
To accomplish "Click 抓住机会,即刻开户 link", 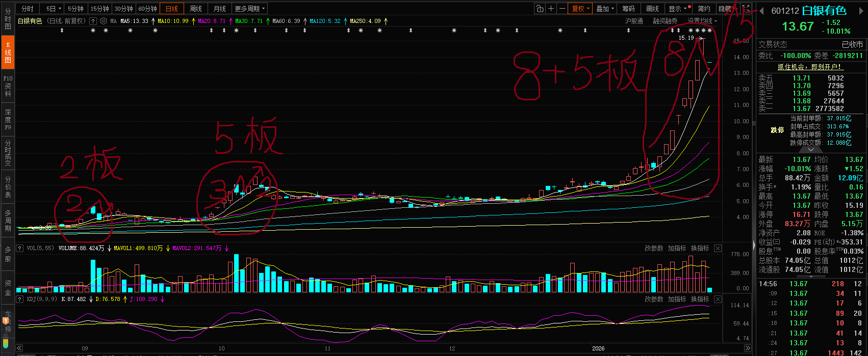I will tap(810, 67).
